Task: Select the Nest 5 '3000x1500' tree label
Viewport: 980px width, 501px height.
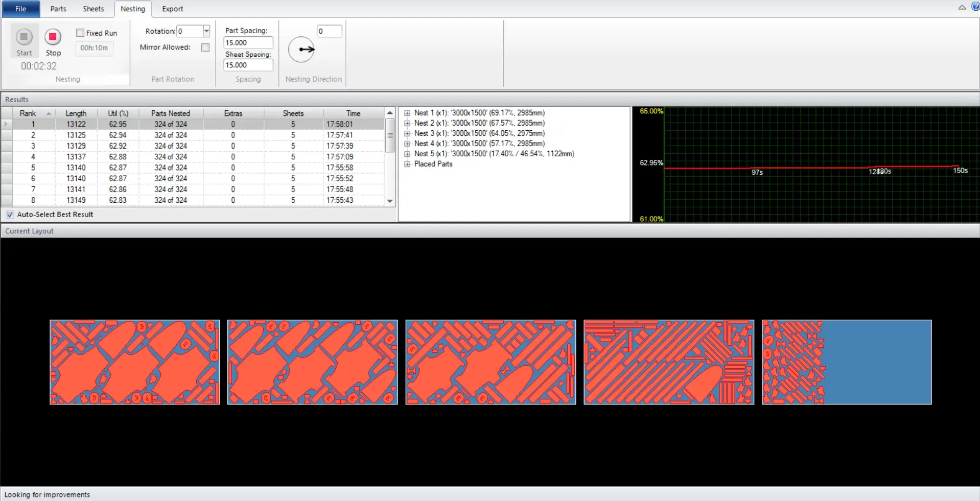Action: (x=494, y=154)
